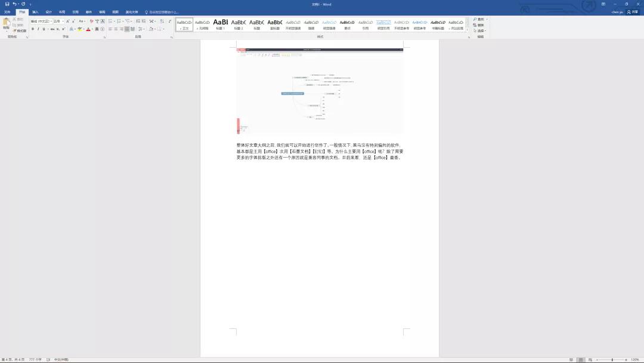Screen dimensions: 644x363
Task: Click the Undo arrow icon
Action: point(14,4)
